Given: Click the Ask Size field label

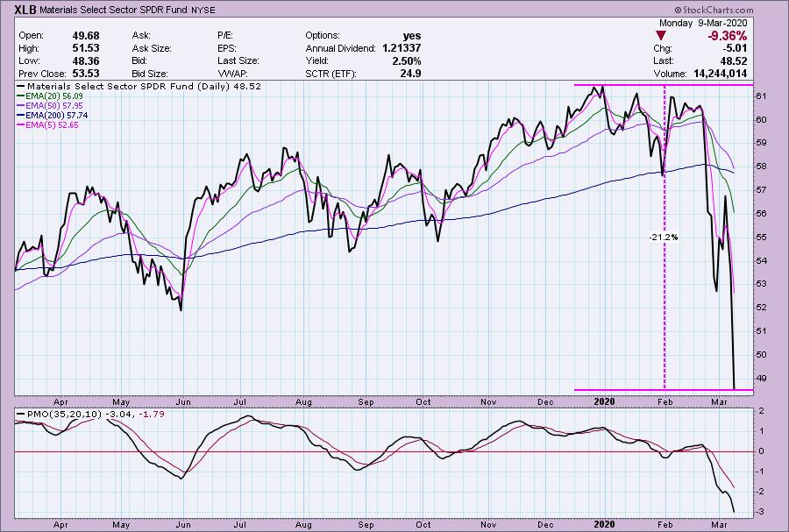Looking at the screenshot, I should pos(152,48).
